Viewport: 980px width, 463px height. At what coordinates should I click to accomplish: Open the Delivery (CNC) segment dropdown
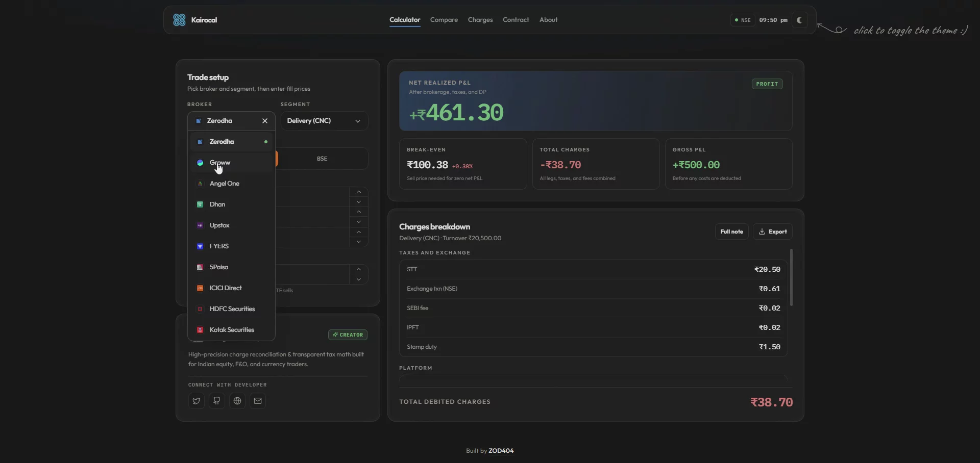[x=324, y=121]
